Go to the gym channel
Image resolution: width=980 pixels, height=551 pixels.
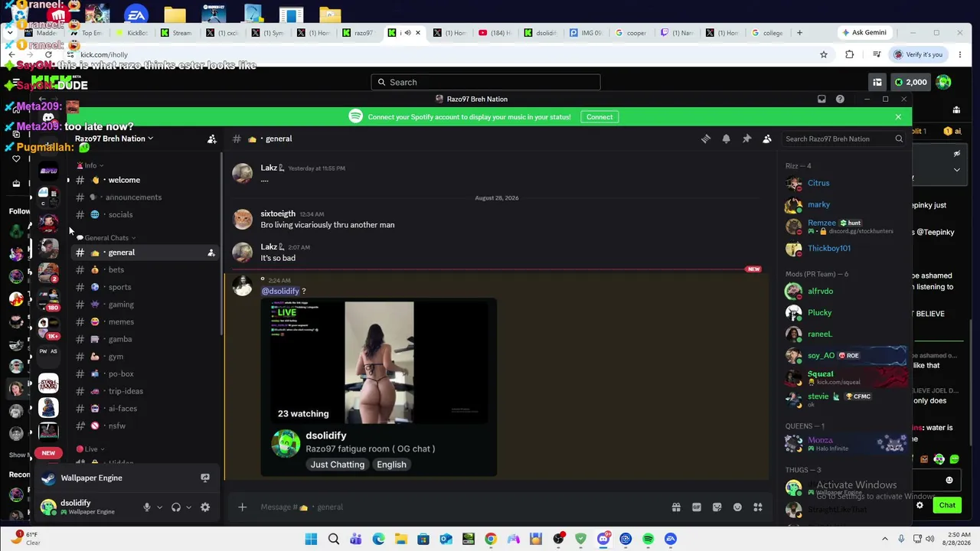(145, 357)
